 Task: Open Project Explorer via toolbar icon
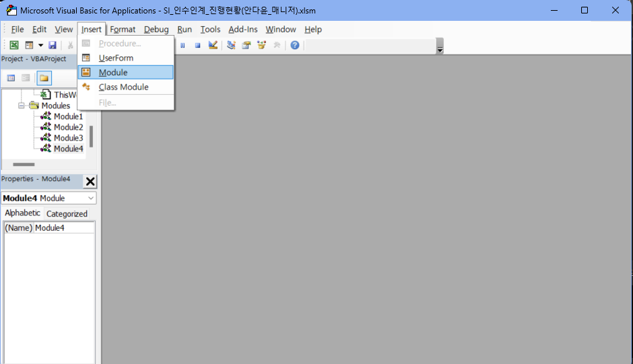click(231, 45)
